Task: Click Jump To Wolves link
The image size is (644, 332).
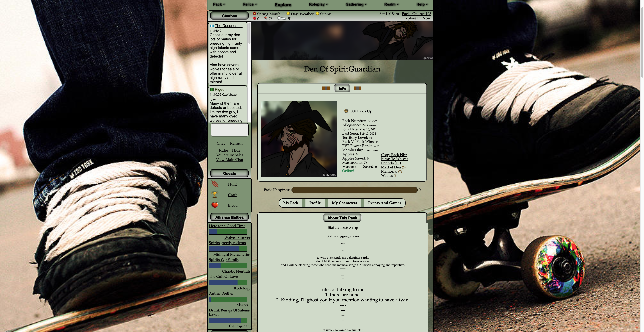Action: coord(394,159)
